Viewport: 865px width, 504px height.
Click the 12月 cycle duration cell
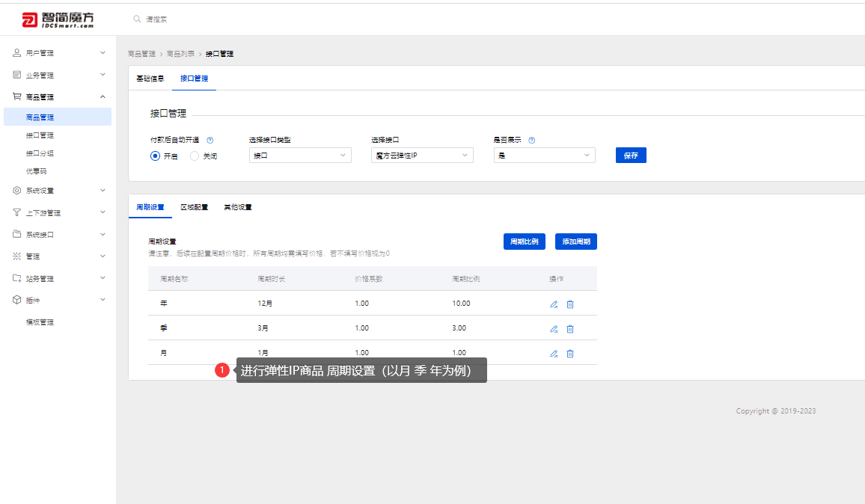(x=265, y=304)
